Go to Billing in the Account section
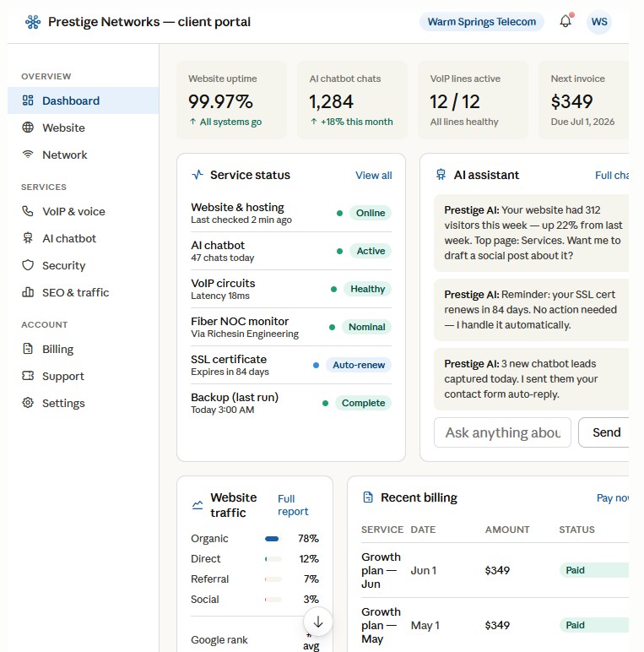The width and height of the screenshot is (644, 652). (x=83, y=349)
